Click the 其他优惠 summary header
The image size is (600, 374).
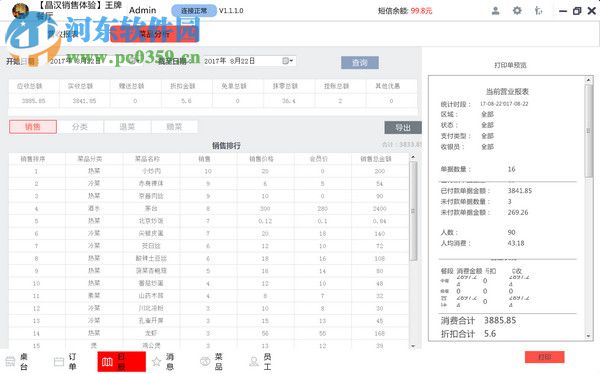pos(388,86)
